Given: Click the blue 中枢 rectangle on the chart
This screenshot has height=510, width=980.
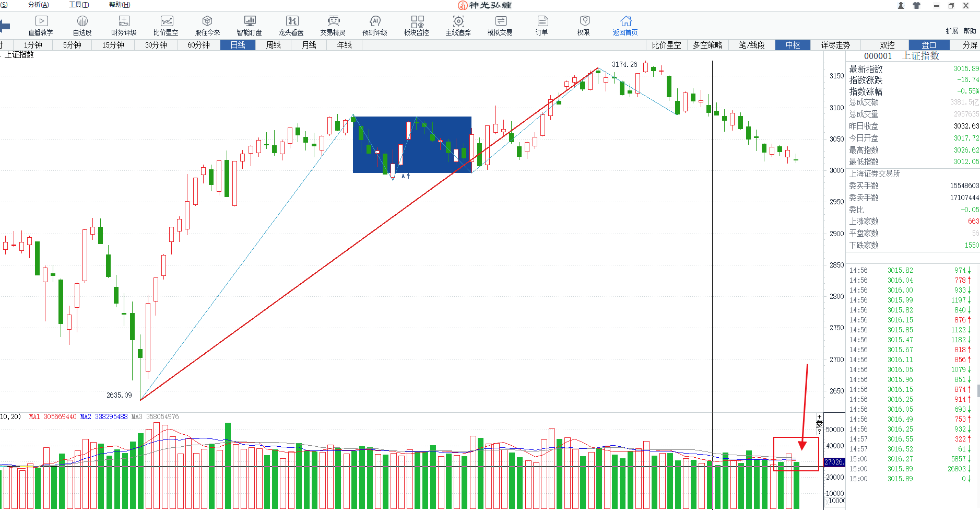Looking at the screenshot, I should click(x=412, y=144).
